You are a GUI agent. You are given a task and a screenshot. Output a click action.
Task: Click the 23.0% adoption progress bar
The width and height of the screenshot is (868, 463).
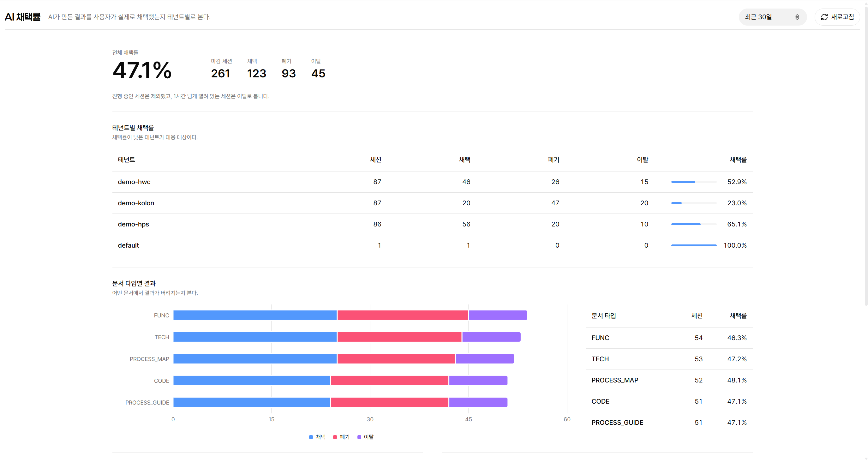694,203
